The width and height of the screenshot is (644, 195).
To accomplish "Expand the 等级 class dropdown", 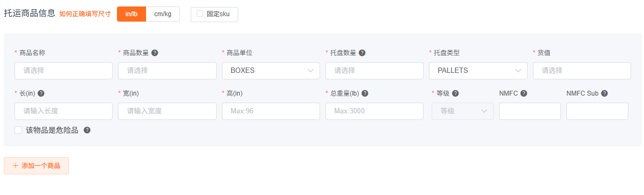I will click(462, 111).
